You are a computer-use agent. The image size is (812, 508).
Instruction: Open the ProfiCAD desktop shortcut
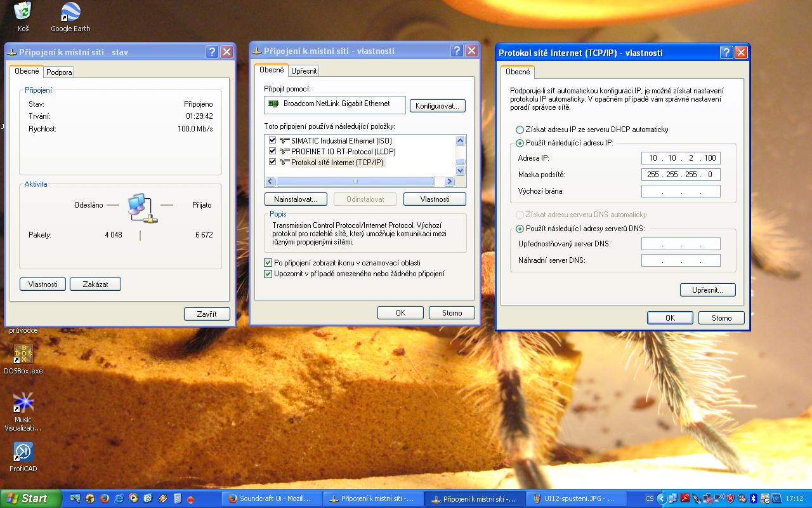coord(23,453)
